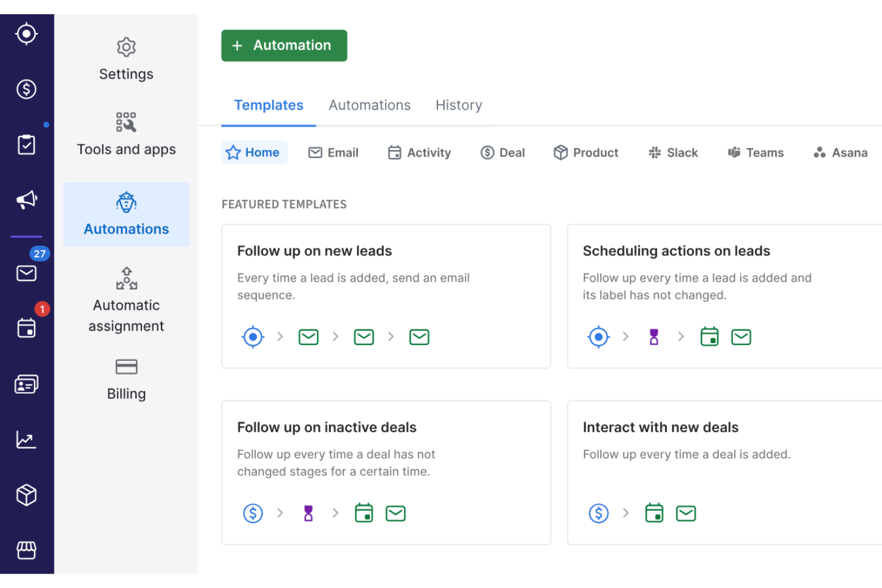
Task: Click hourglass delay icon in 'Scheduling actions on leads'
Action: 654,337
